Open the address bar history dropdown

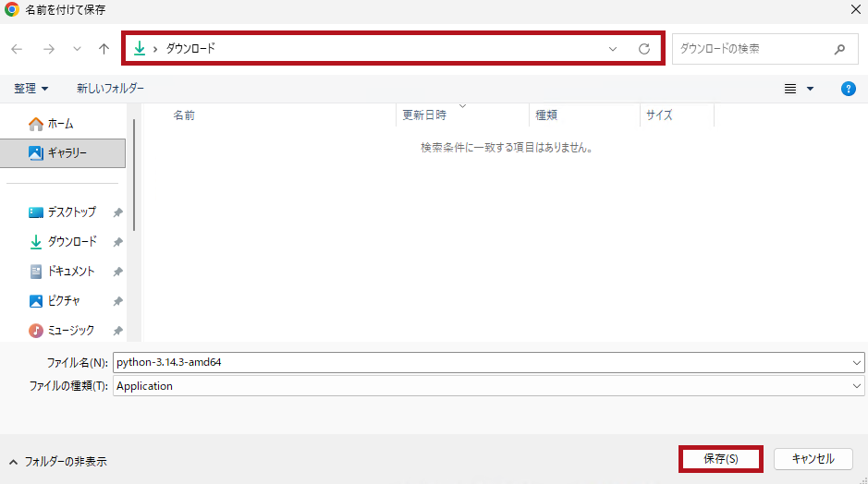(x=612, y=49)
